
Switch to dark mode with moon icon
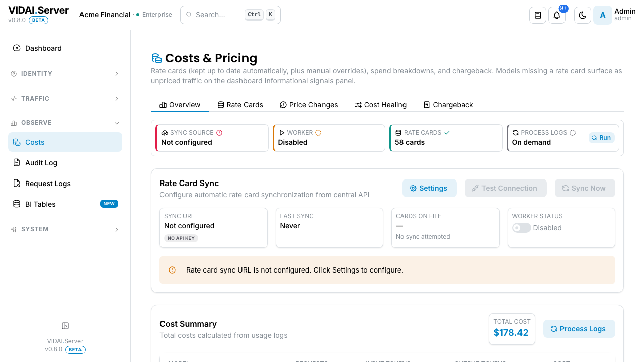583,15
